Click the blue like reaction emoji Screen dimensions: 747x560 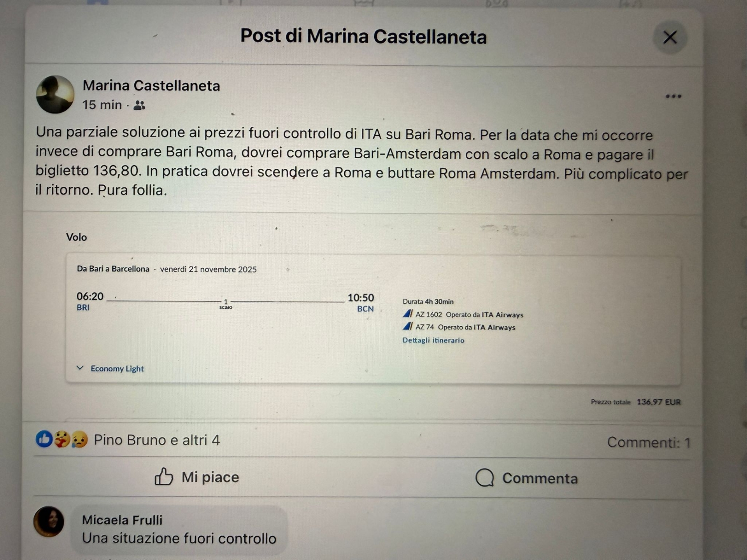(44, 439)
